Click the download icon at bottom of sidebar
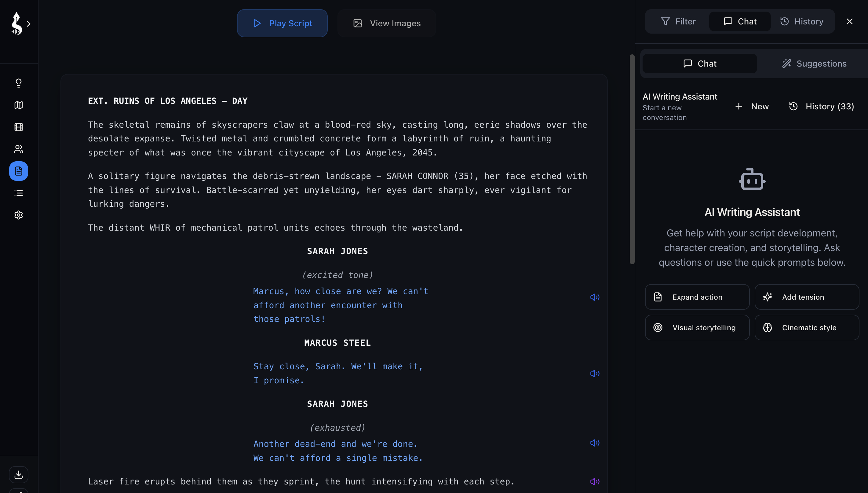The width and height of the screenshot is (868, 493). (x=19, y=474)
